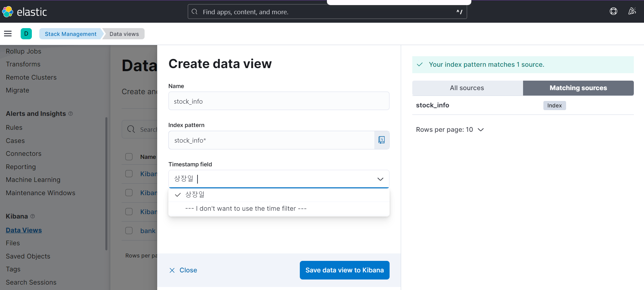The image size is (644, 290).
Task: Switch to All sources tab
Action: (x=468, y=88)
